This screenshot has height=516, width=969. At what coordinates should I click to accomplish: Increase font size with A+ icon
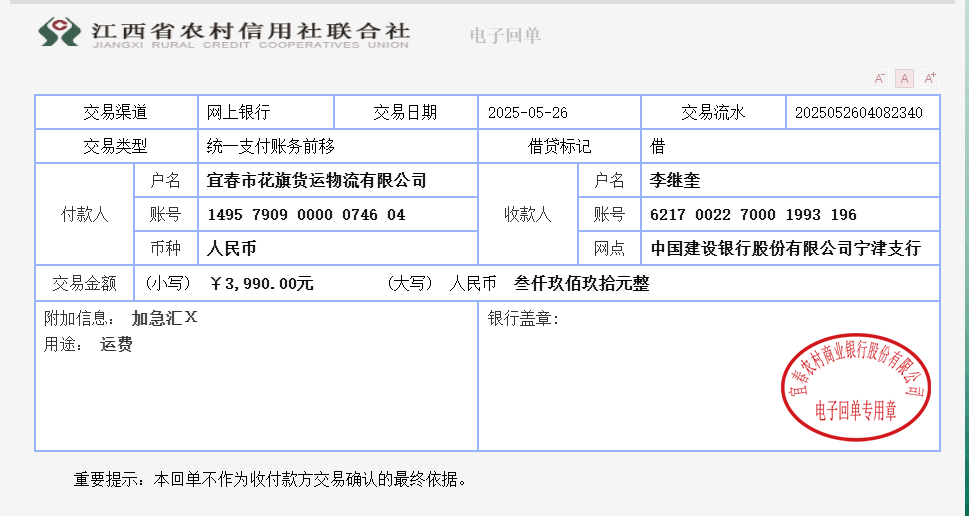(929, 78)
